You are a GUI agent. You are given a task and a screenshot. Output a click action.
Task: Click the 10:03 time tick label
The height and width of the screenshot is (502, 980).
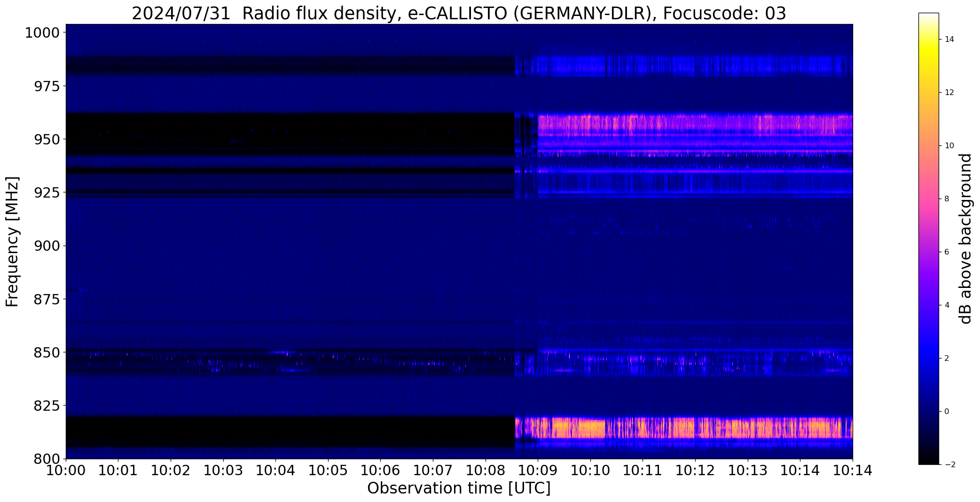click(223, 470)
